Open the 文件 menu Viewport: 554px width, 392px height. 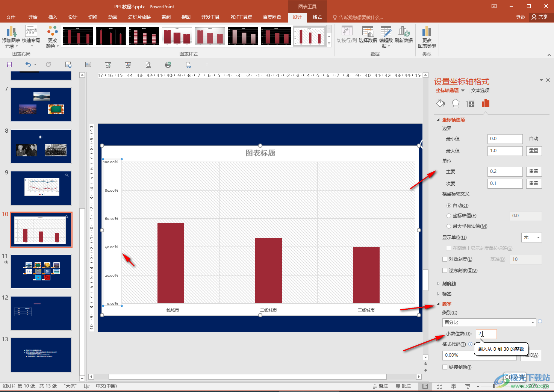point(11,17)
